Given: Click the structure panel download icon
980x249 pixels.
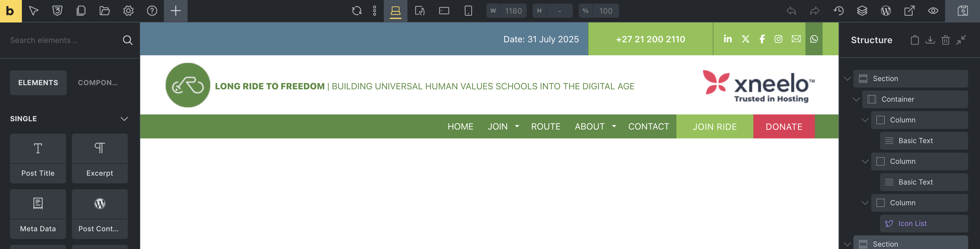Looking at the screenshot, I should click(930, 40).
